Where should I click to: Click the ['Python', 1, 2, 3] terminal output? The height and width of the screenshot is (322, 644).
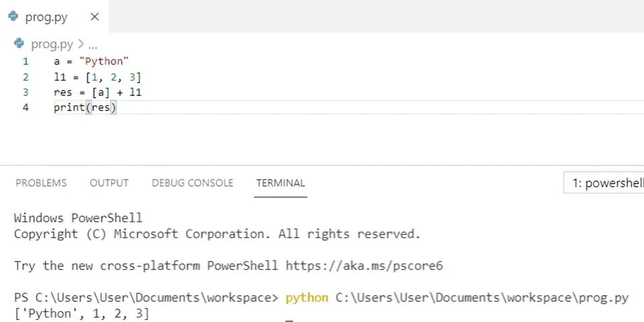pyautogui.click(x=81, y=313)
